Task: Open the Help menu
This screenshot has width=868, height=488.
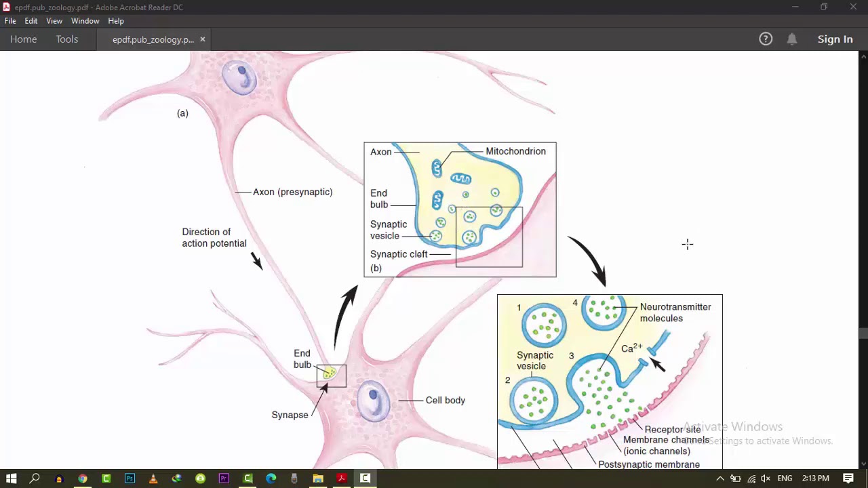Action: [116, 21]
